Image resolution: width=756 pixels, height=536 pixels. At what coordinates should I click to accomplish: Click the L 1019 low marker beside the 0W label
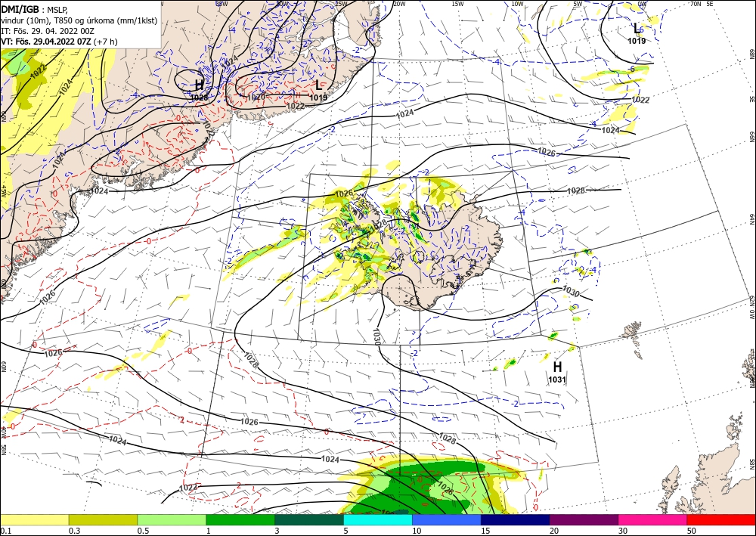[637, 29]
